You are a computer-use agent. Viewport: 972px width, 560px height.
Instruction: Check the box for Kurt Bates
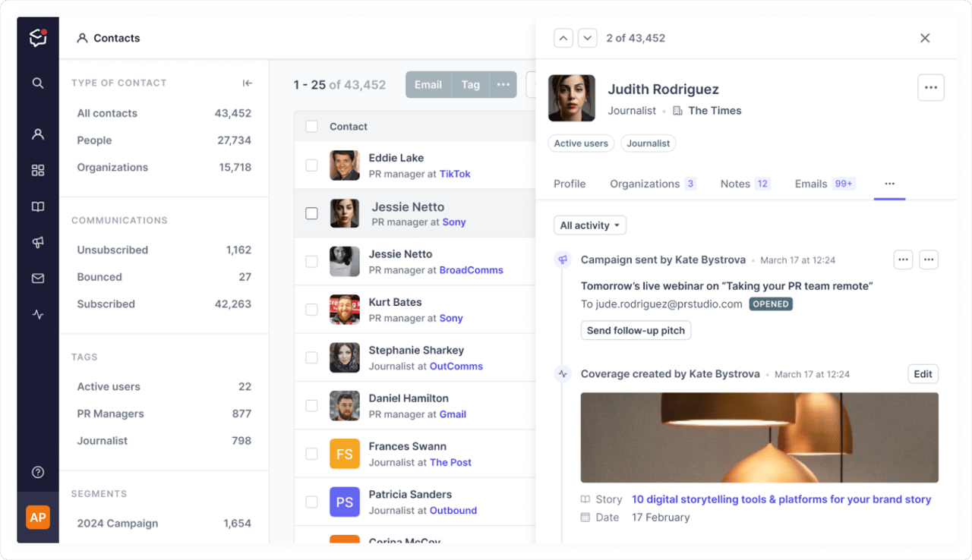coord(311,310)
